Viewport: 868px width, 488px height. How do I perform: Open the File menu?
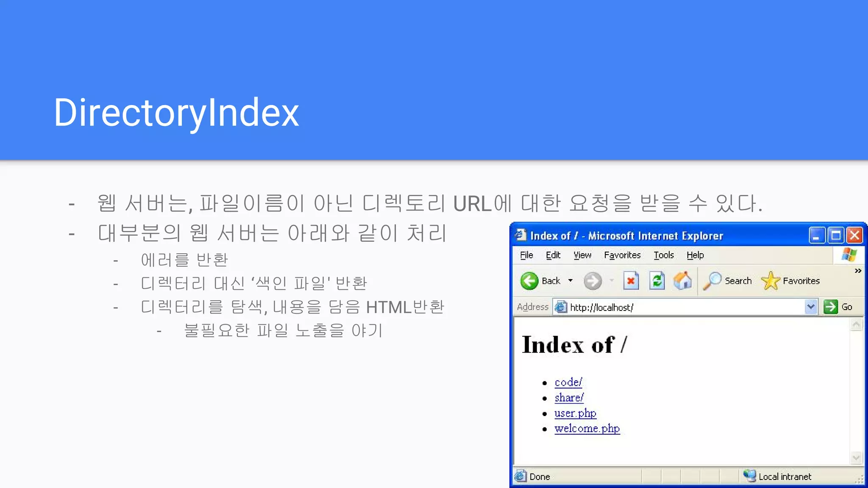pyautogui.click(x=526, y=255)
